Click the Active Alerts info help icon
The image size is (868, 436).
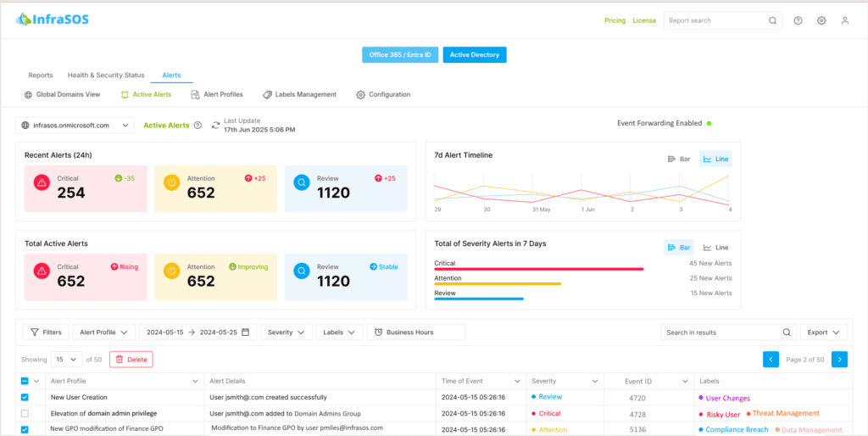[198, 126]
